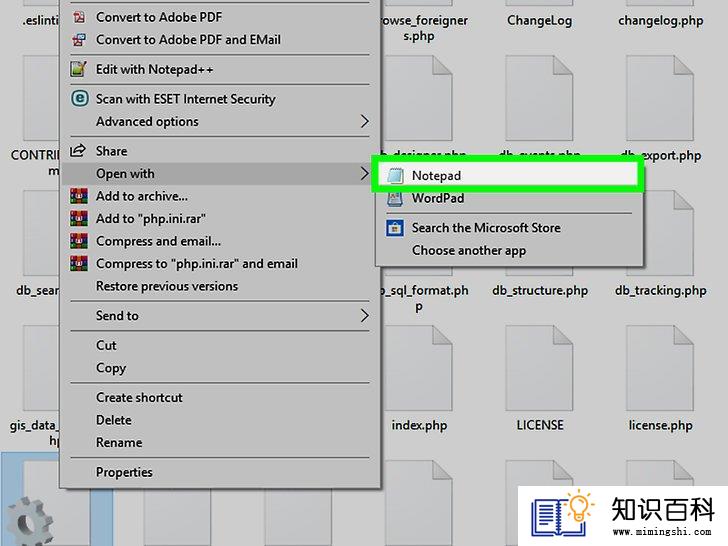Click the Microsoft Store bag icon
The width and height of the screenshot is (728, 546).
coord(395,228)
